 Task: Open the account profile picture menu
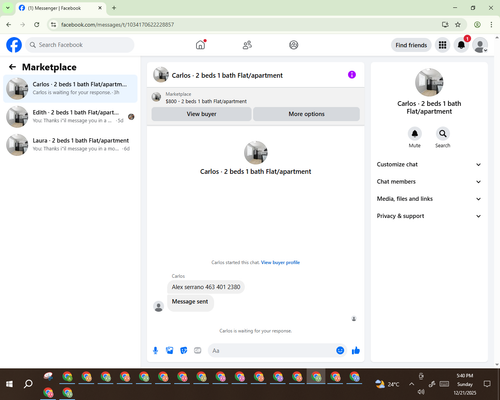[x=480, y=45]
